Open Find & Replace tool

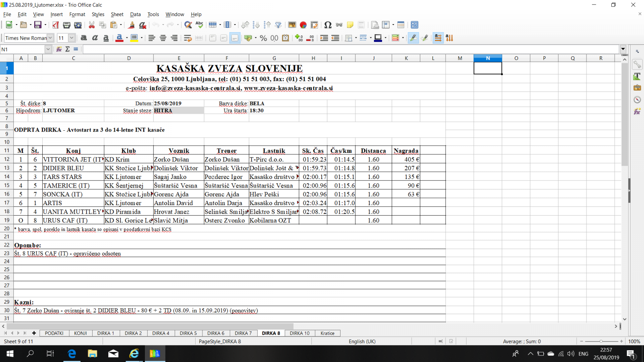point(188,25)
